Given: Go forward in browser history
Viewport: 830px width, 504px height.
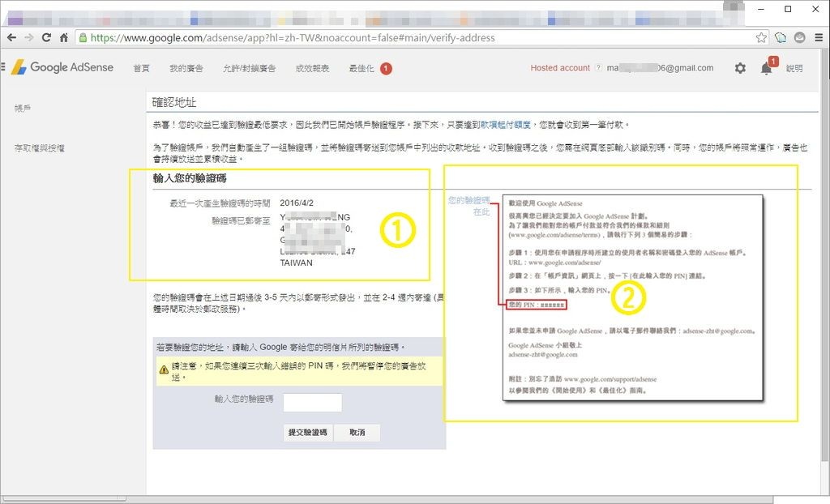Looking at the screenshot, I should [29, 37].
